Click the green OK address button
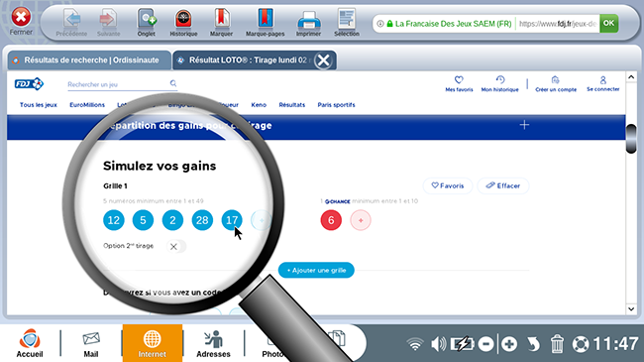Viewport: 644px width, 362px height. [608, 23]
